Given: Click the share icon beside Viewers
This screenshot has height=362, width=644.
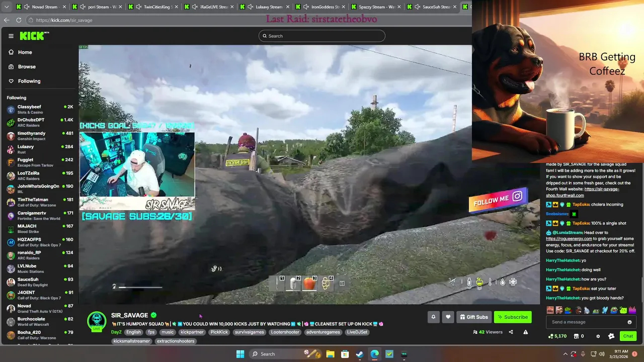Looking at the screenshot, I should click(x=511, y=332).
